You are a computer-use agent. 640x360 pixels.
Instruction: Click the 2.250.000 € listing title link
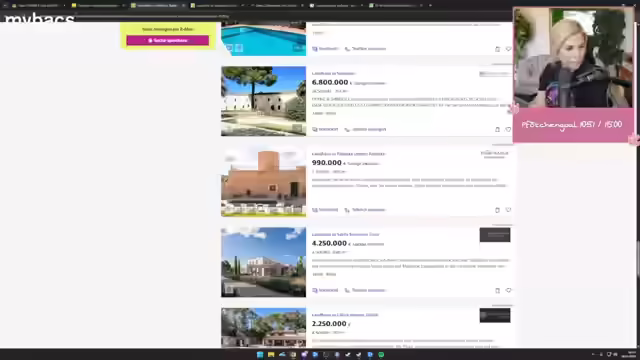pyautogui.click(x=345, y=315)
